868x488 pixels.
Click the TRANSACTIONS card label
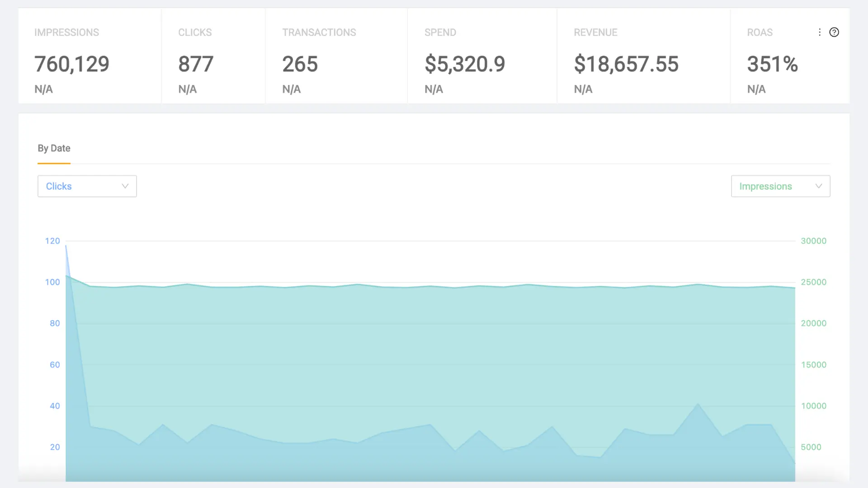pos(319,33)
